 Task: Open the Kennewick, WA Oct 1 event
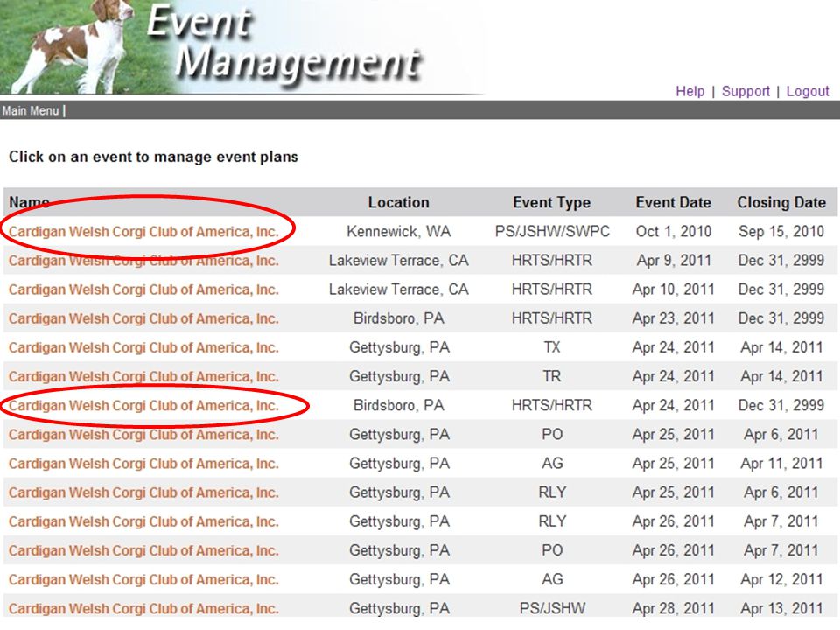[143, 231]
